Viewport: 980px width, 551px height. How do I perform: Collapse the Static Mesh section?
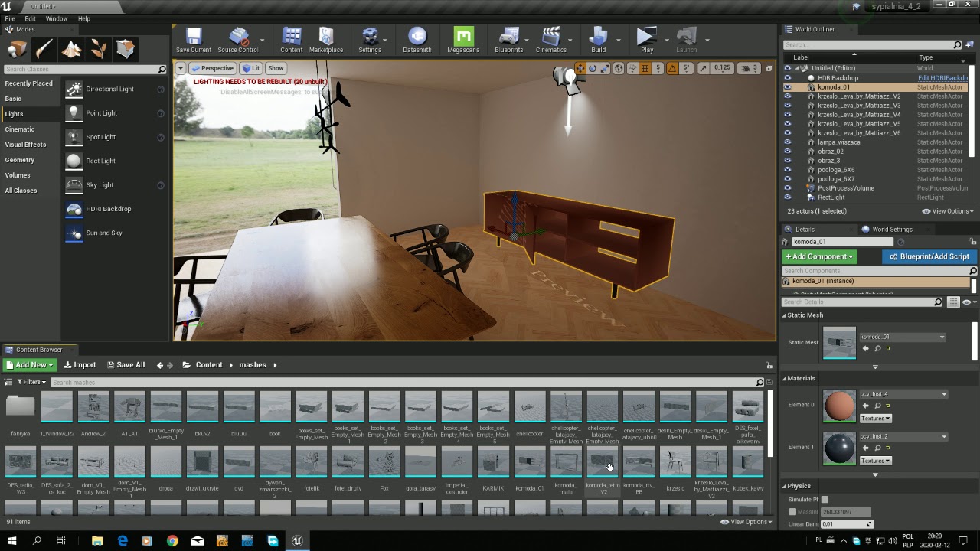pyautogui.click(x=785, y=315)
